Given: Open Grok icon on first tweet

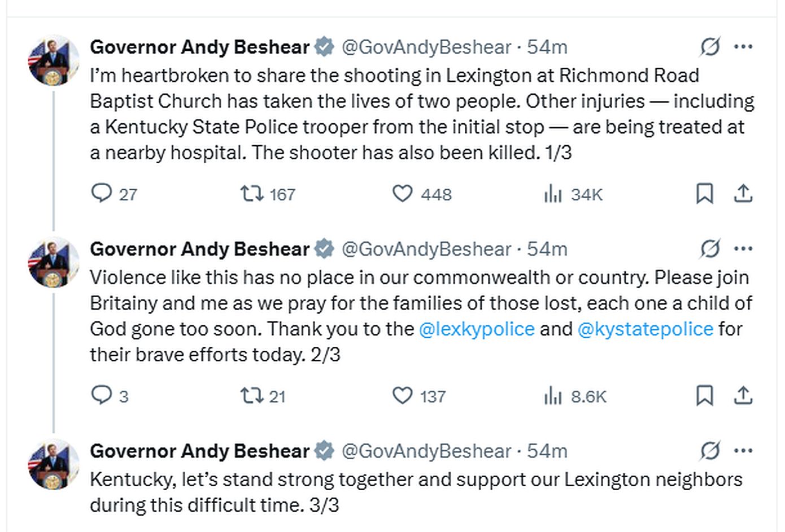Looking at the screenshot, I should pos(710,47).
